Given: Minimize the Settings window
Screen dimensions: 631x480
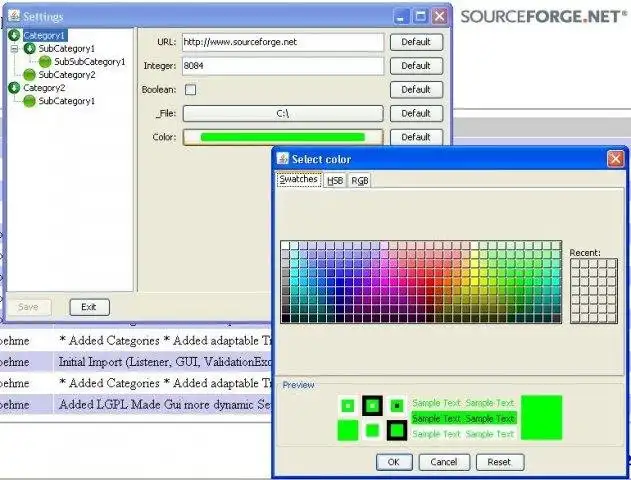Looking at the screenshot, I should [401, 16].
